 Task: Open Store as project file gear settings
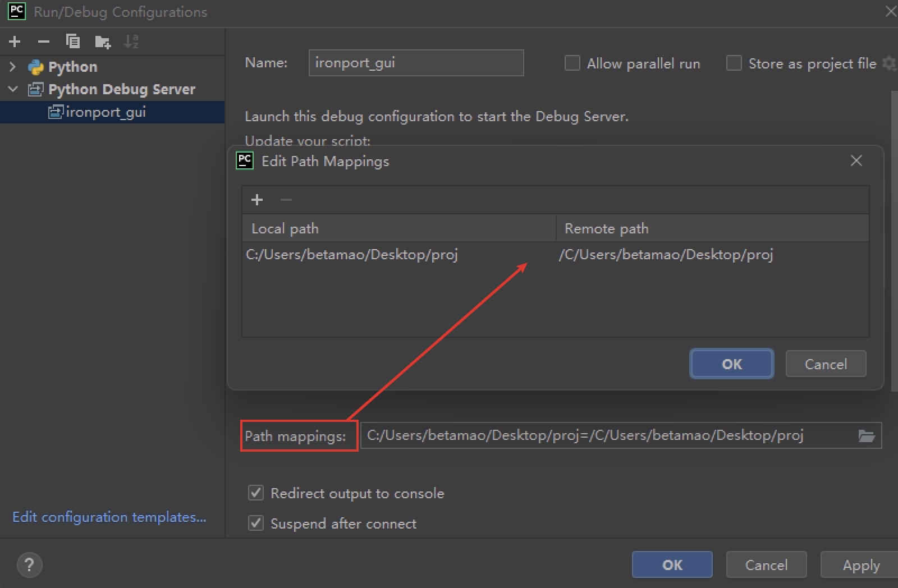[x=890, y=63]
